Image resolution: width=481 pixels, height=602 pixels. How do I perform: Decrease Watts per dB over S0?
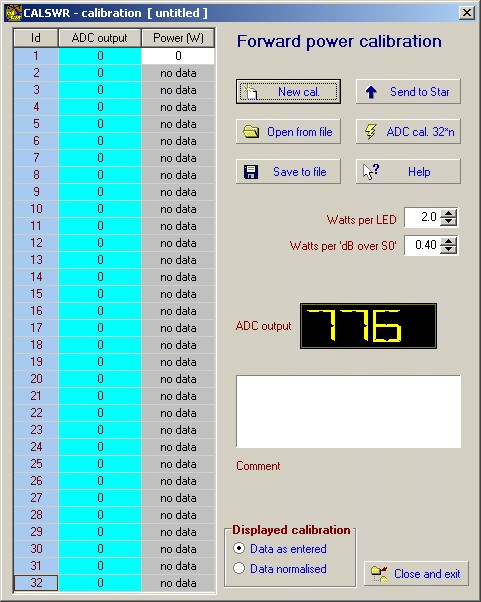point(448,249)
